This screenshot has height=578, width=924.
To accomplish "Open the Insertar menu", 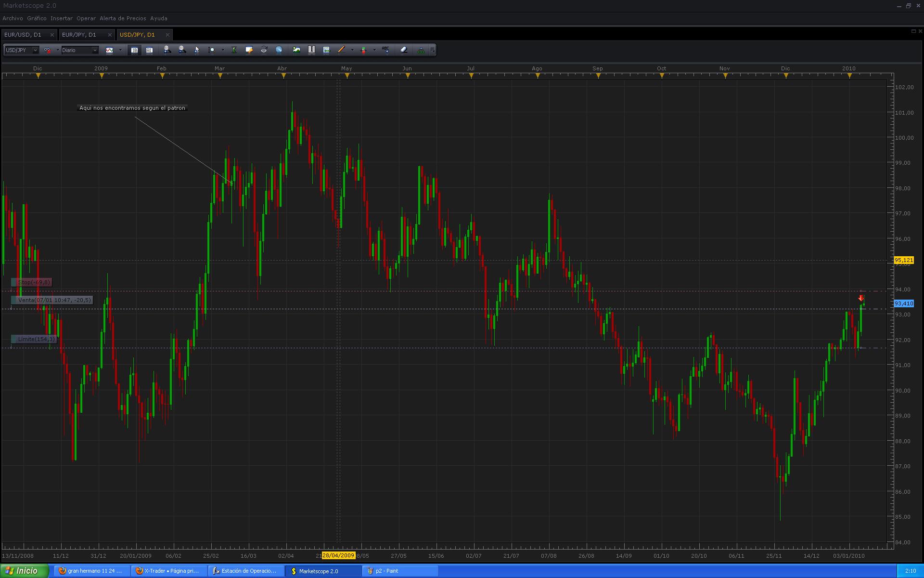I will pos(61,18).
